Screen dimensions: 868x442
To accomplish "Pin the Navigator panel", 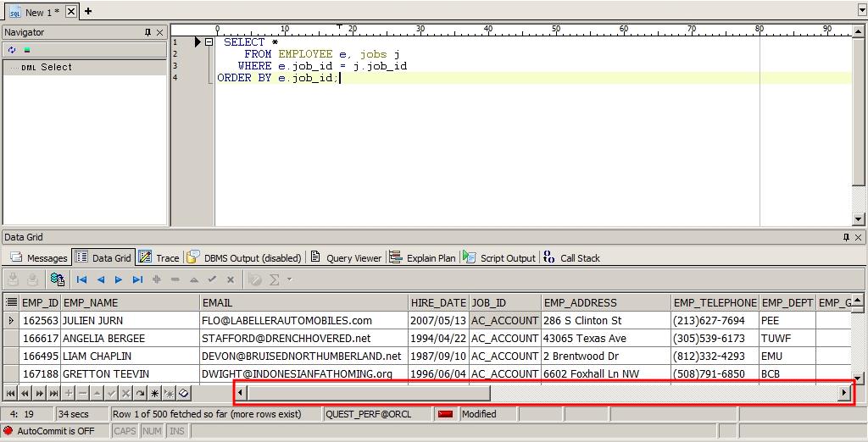I will [147, 32].
